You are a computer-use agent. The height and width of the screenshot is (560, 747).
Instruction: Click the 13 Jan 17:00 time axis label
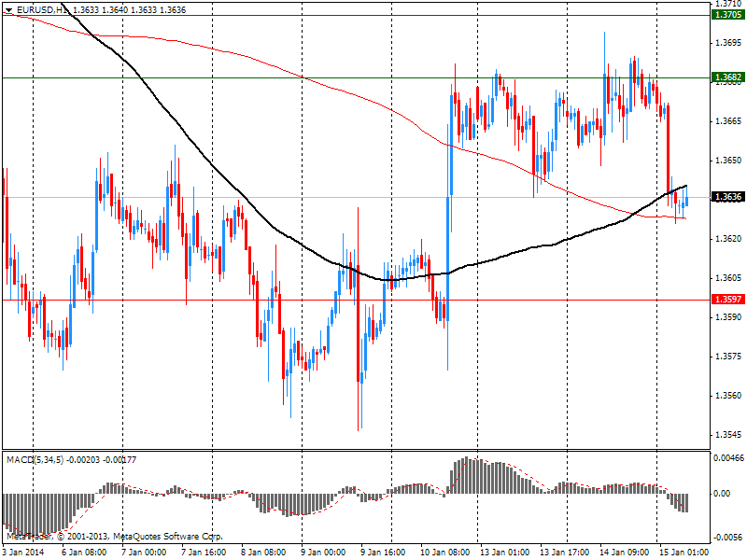[x=565, y=552]
